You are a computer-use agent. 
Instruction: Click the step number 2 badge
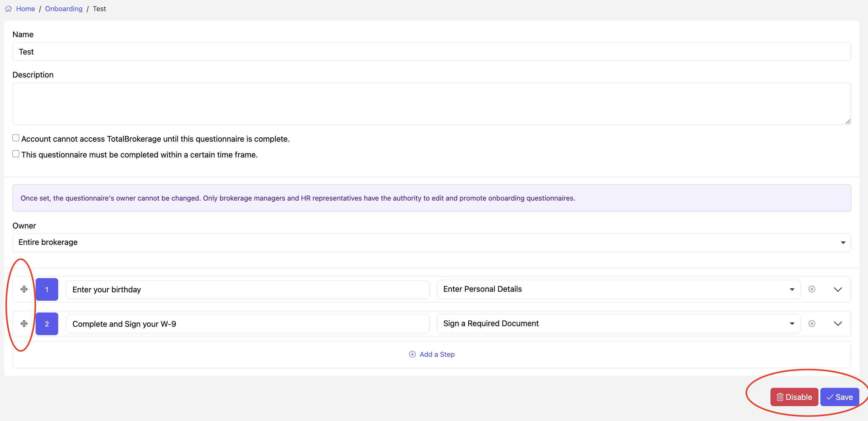[x=47, y=324]
